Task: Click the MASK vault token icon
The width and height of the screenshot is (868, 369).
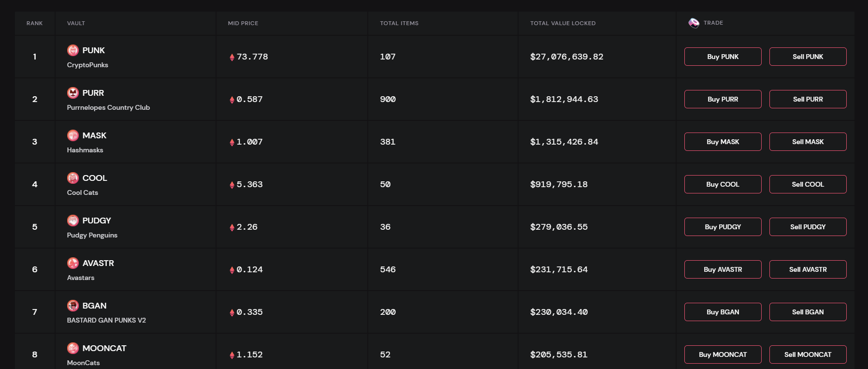Action: click(x=73, y=135)
